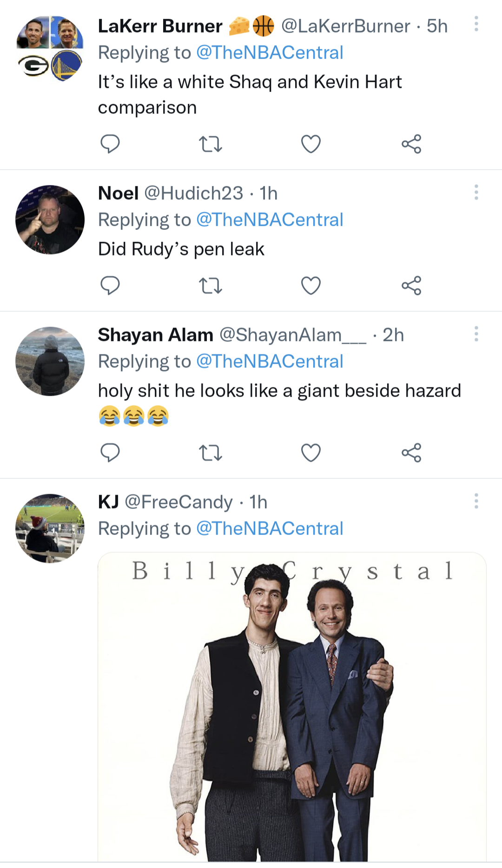Like the Shaq and Kevin Hart tweet
The height and width of the screenshot is (868, 502).
[310, 144]
